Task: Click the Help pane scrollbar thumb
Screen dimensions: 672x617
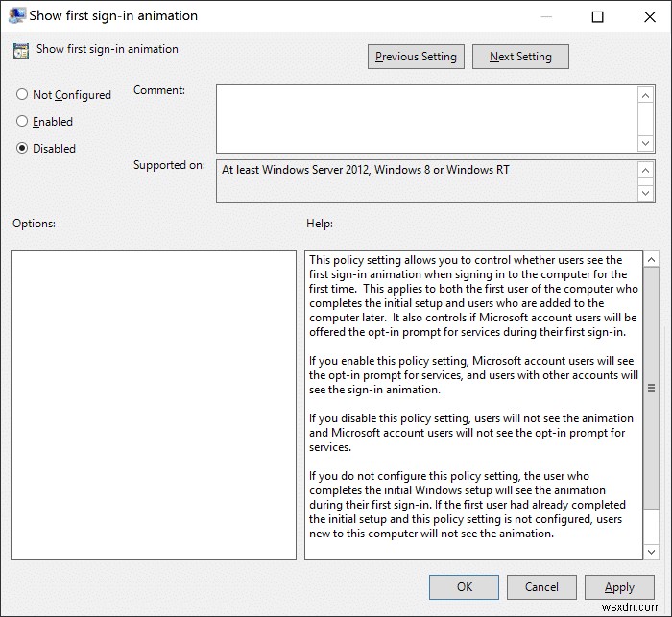Action: (x=651, y=388)
